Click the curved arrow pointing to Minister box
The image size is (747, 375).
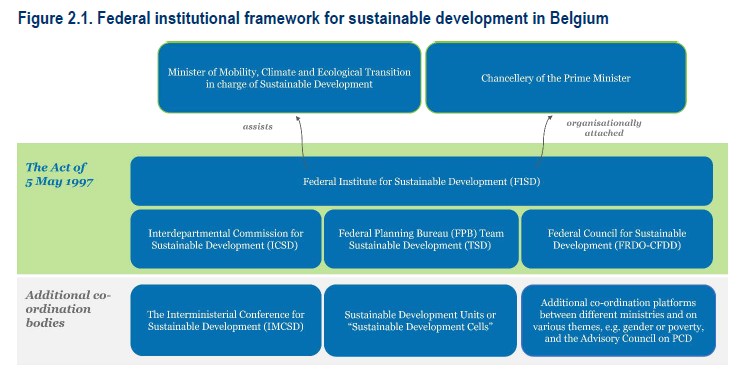(301, 142)
